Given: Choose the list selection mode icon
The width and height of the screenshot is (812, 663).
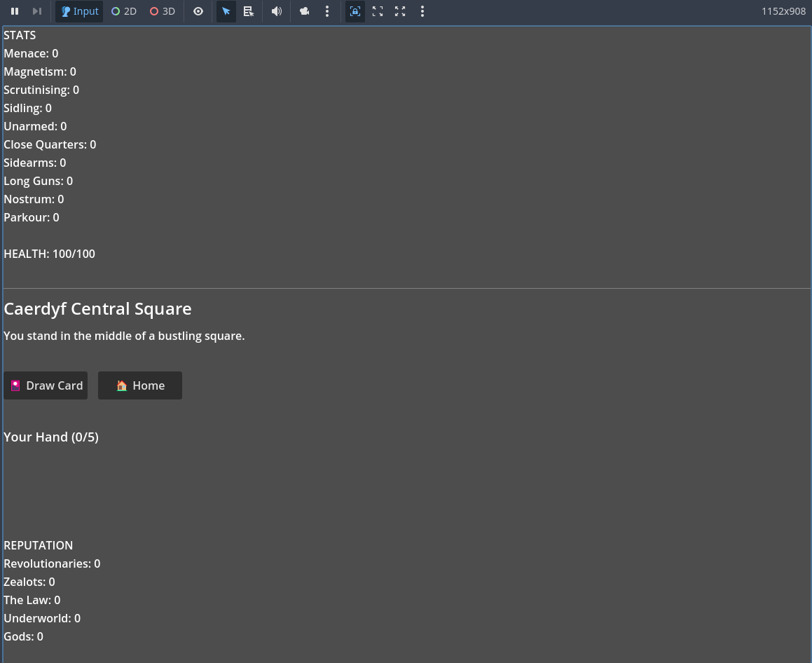Looking at the screenshot, I should (249, 11).
